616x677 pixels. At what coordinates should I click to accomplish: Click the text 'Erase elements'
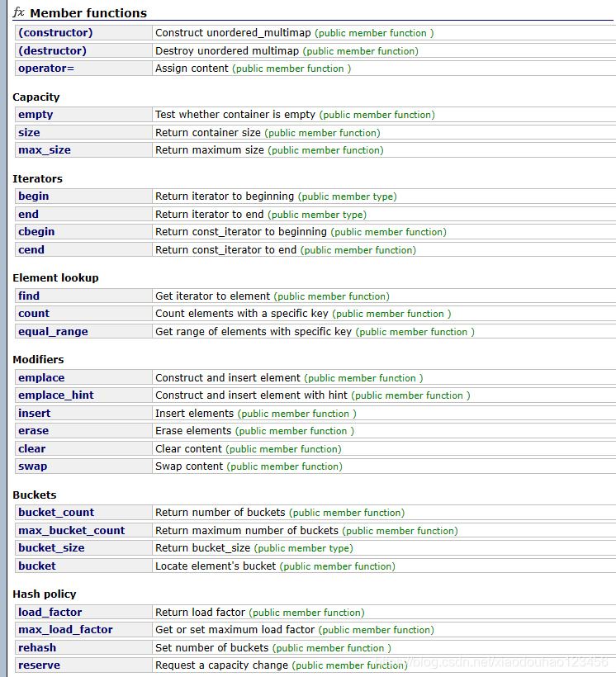[x=193, y=431]
